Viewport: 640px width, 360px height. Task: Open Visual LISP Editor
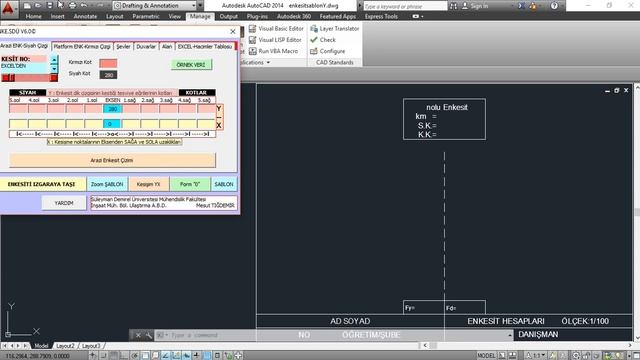pos(275,40)
